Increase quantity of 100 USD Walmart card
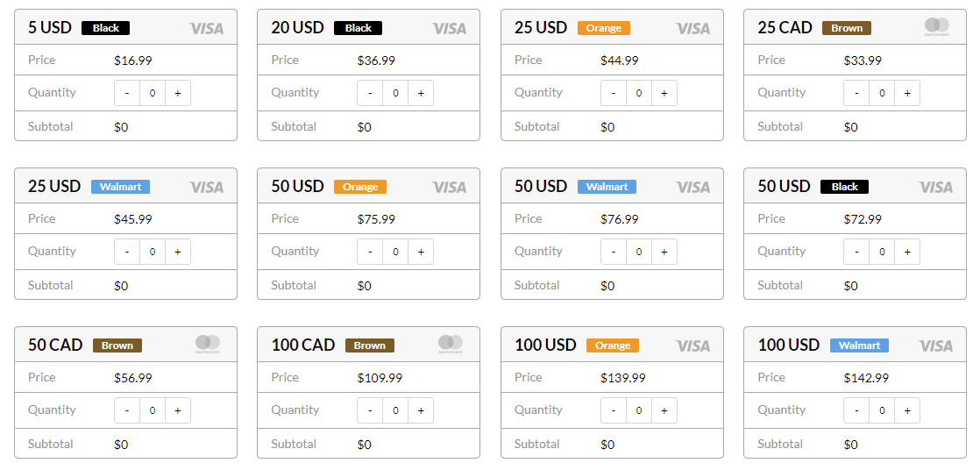The height and width of the screenshot is (470, 980). click(907, 410)
